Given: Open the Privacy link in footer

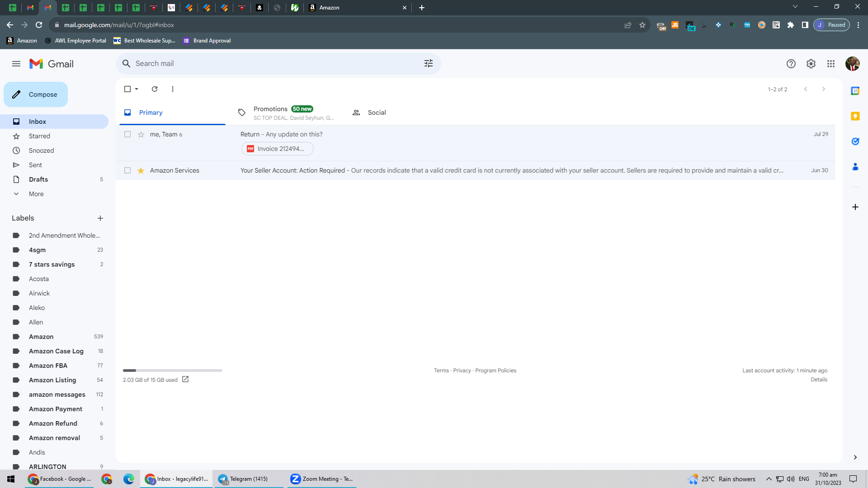Looking at the screenshot, I should click(x=462, y=371).
